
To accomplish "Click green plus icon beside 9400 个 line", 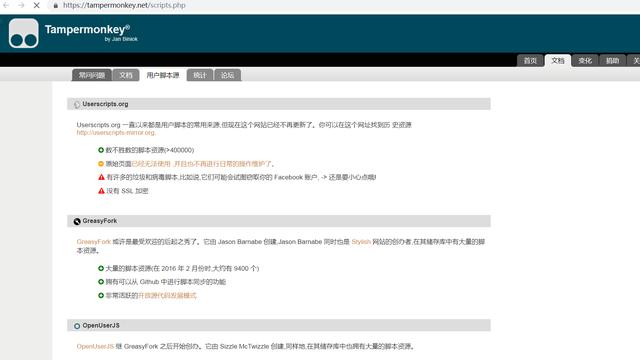I will click(101, 268).
